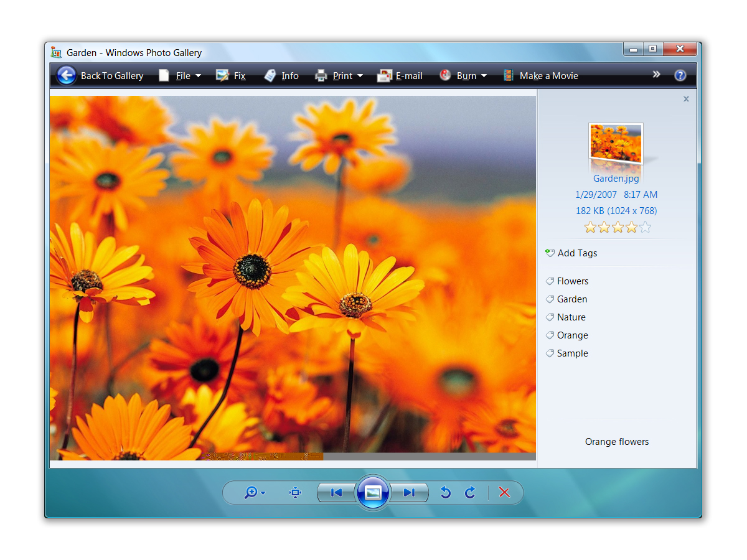
Task: Close the Info pane with the x
Action: [686, 99]
